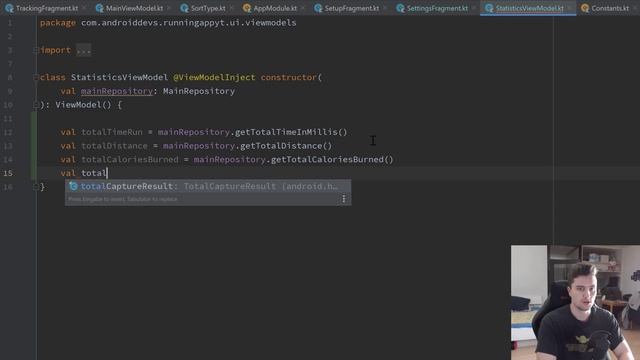This screenshot has width=640, height=360.
Task: Click line number 15 in the gutter
Action: [8, 173]
